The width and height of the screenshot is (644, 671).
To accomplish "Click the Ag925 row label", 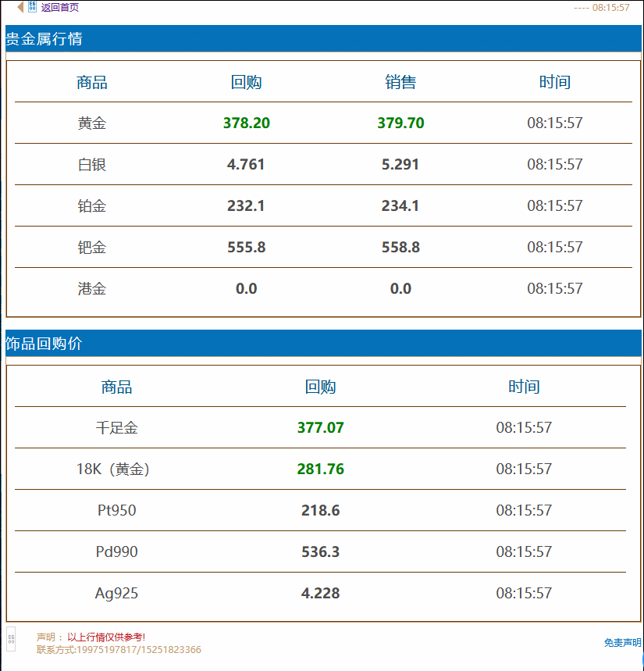I will pos(116,594).
